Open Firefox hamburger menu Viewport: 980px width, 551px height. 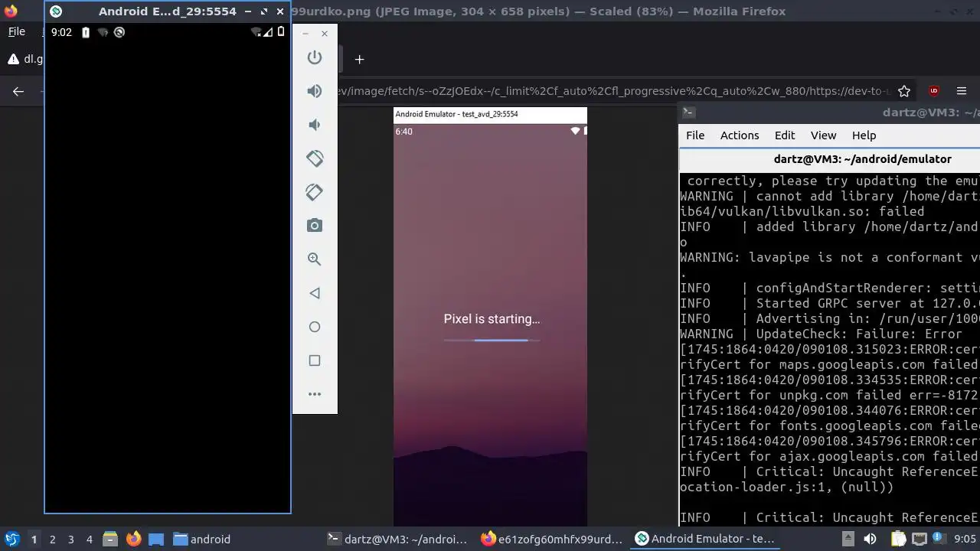[962, 91]
